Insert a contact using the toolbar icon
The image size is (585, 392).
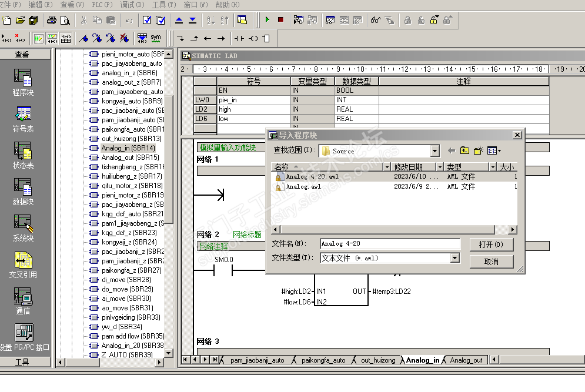pyautogui.click(x=239, y=38)
